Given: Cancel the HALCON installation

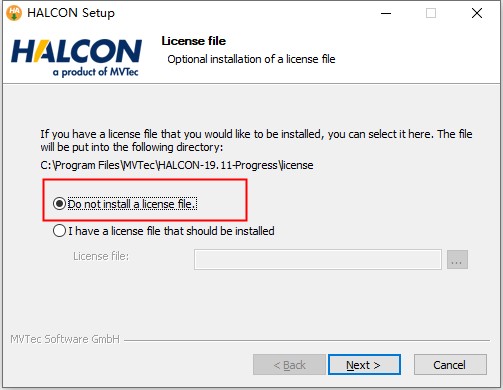Looking at the screenshot, I should pyautogui.click(x=450, y=365).
